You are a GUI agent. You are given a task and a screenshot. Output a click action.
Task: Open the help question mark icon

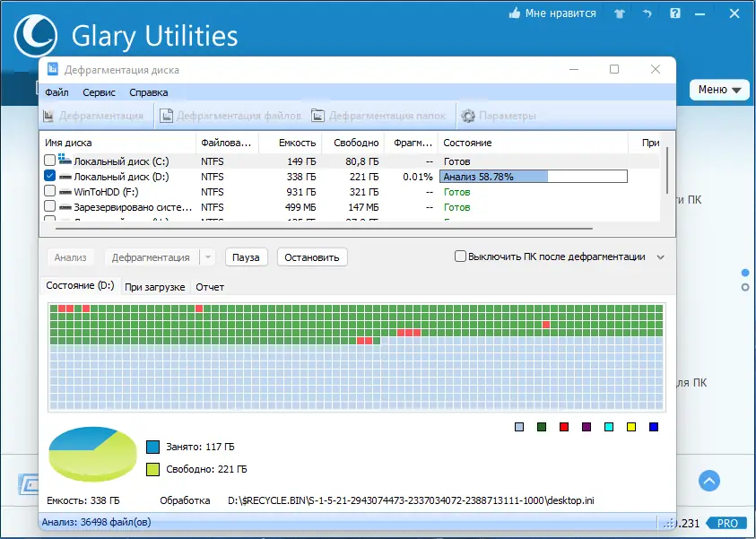tap(675, 13)
